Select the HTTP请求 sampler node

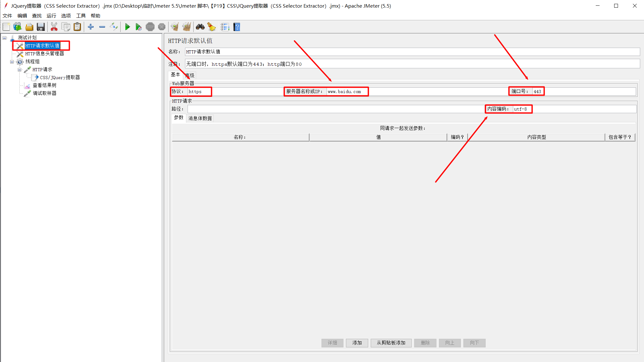[x=42, y=70]
